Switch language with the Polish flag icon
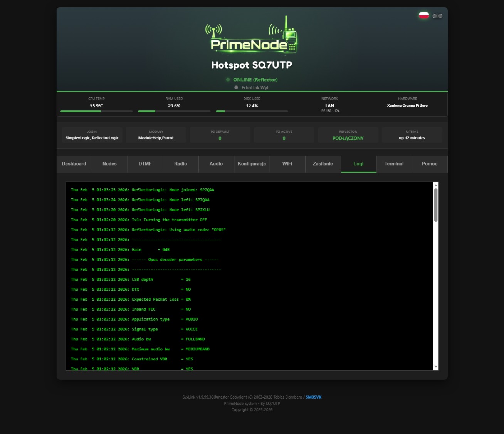The height and width of the screenshot is (434, 504). tap(424, 15)
